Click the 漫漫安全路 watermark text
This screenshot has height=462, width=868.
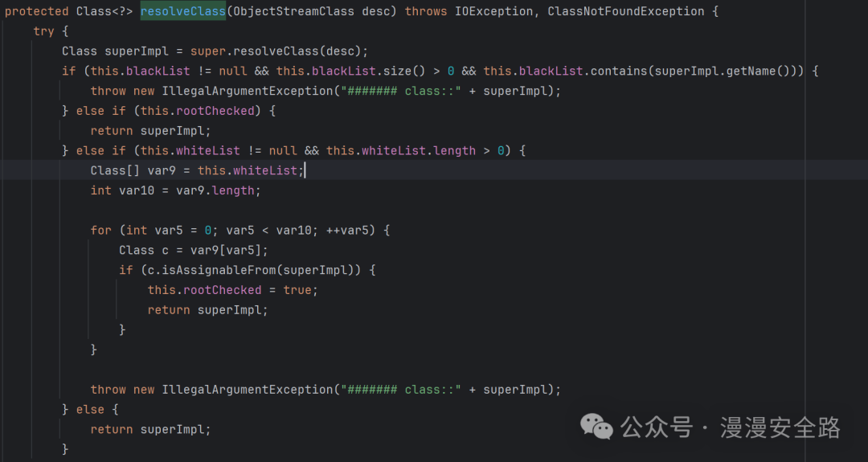coord(778,427)
